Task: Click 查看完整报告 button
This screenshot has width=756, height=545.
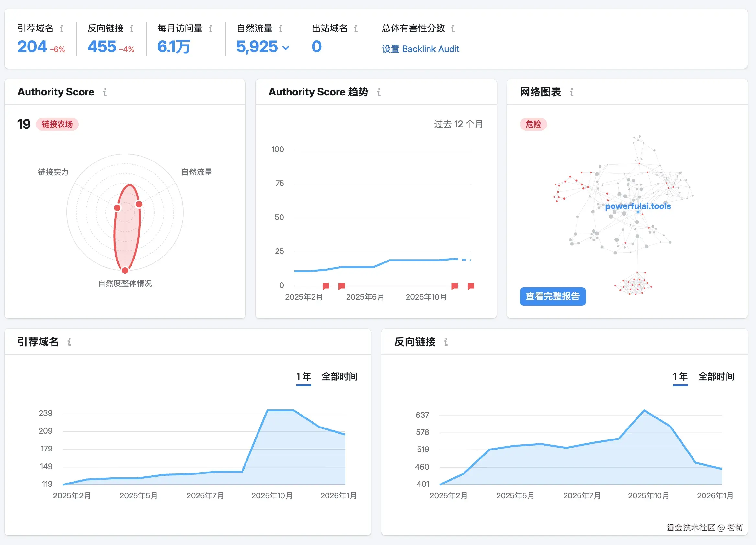Action: pyautogui.click(x=552, y=296)
